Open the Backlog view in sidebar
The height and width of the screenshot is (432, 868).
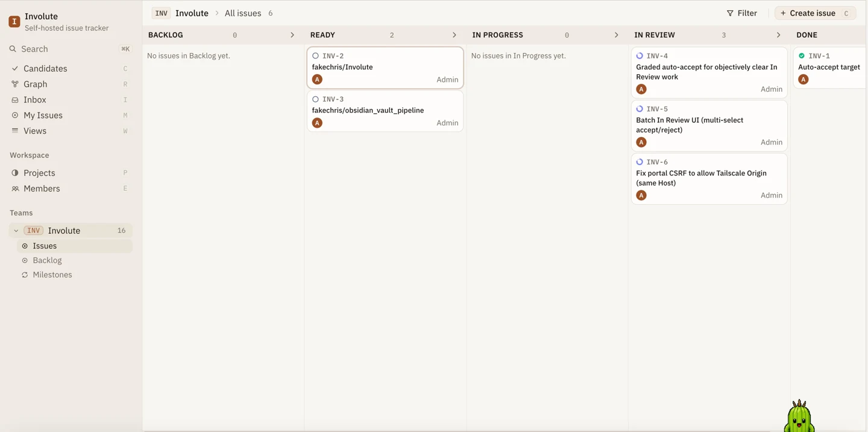[75, 260]
